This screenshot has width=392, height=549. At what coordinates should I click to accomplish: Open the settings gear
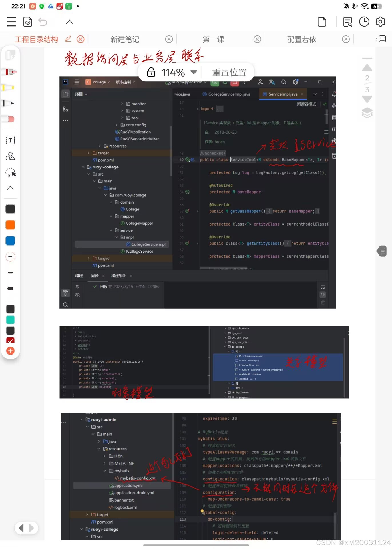pyautogui.click(x=380, y=22)
